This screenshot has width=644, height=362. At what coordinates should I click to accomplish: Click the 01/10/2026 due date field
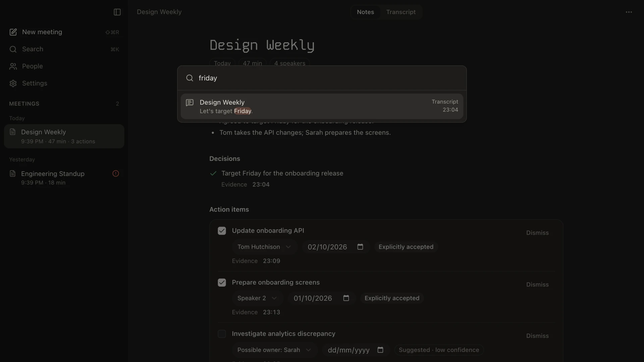point(322,298)
